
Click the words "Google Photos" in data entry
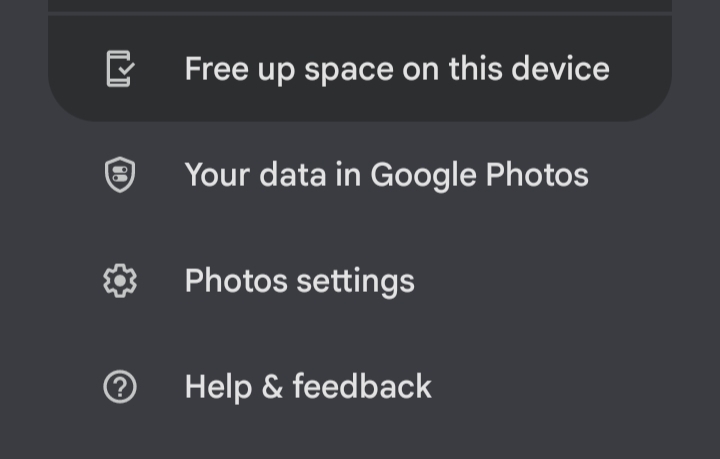(x=479, y=175)
